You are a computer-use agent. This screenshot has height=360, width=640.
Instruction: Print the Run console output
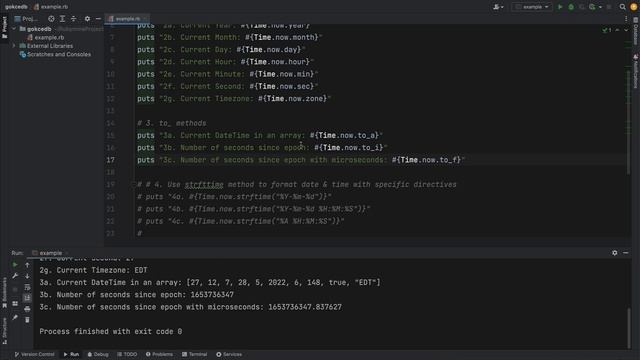click(27, 309)
